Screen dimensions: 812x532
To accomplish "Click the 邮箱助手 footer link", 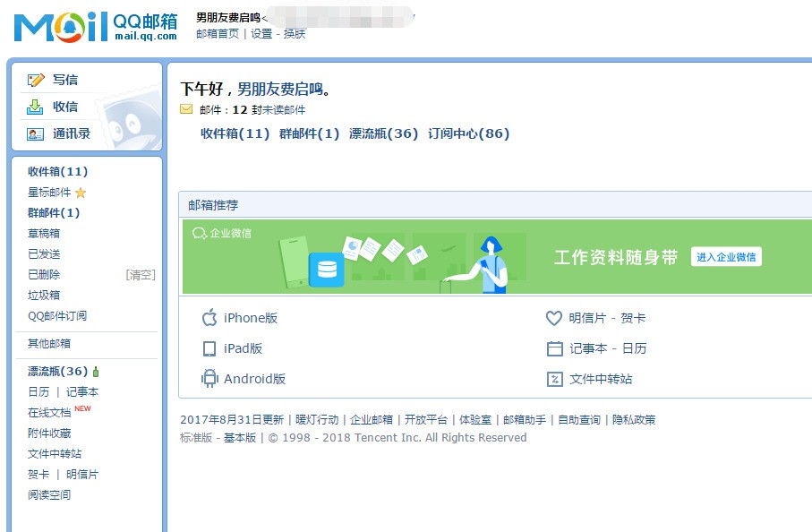I will pos(524,419).
